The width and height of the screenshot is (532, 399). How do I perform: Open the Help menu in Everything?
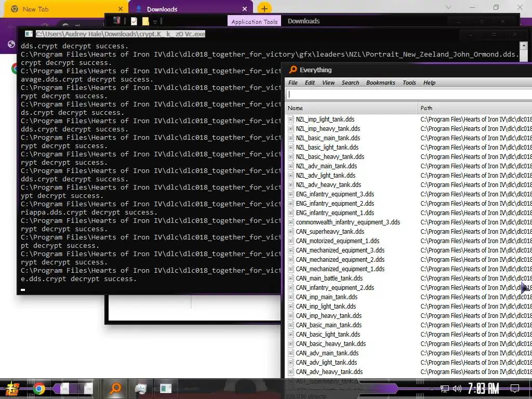[x=429, y=83]
